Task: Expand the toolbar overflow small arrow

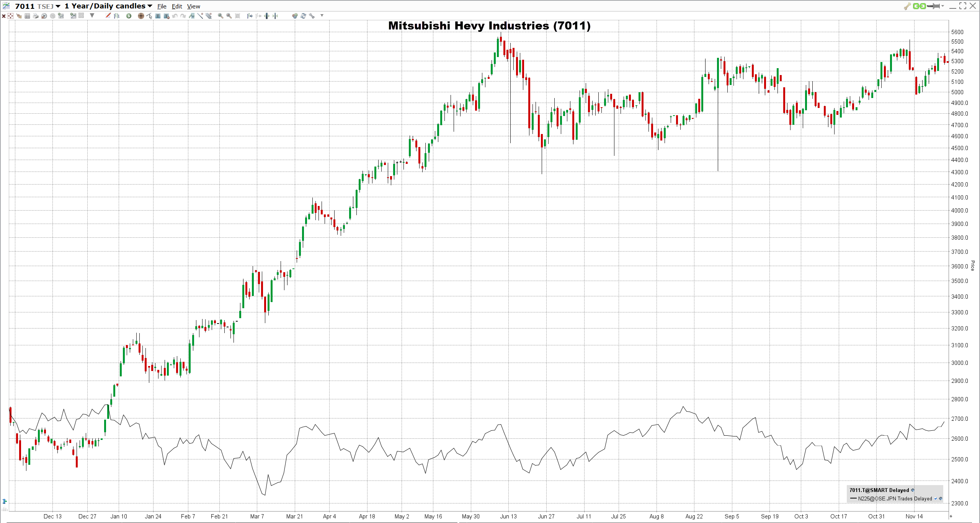Action: click(x=322, y=15)
